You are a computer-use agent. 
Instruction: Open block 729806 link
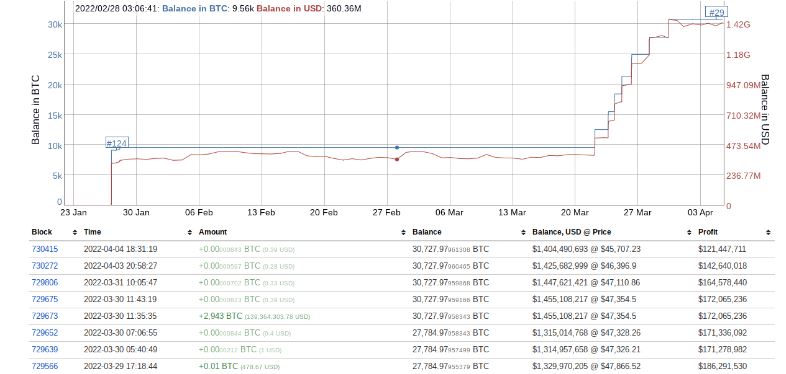[45, 282]
